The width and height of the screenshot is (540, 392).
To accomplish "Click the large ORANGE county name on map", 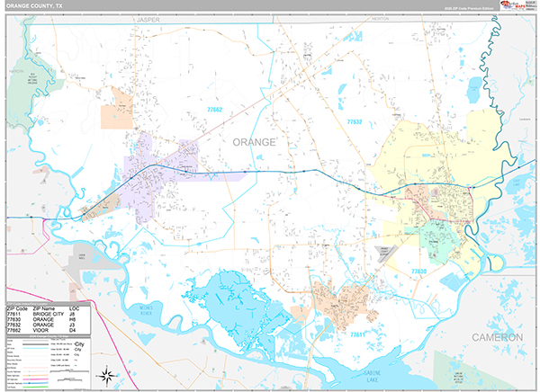I will [254, 142].
